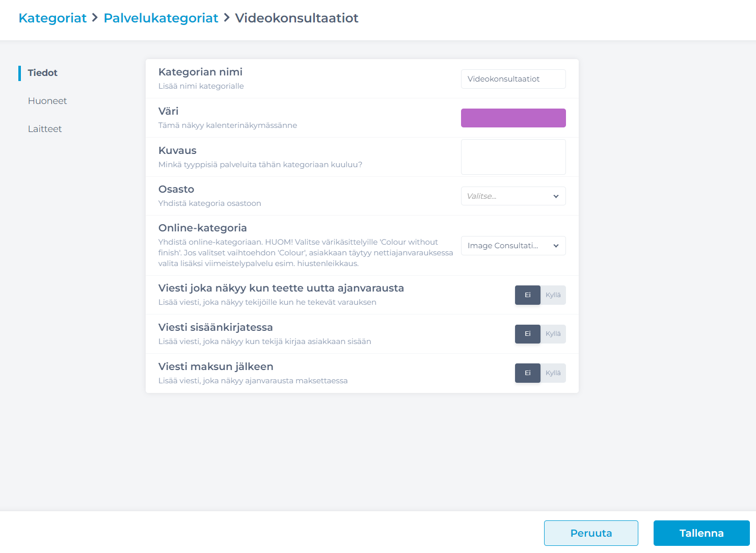Enable Kyllä for Viesti sisäänkirjatessa
The height and width of the screenshot is (553, 756).
[x=553, y=334]
